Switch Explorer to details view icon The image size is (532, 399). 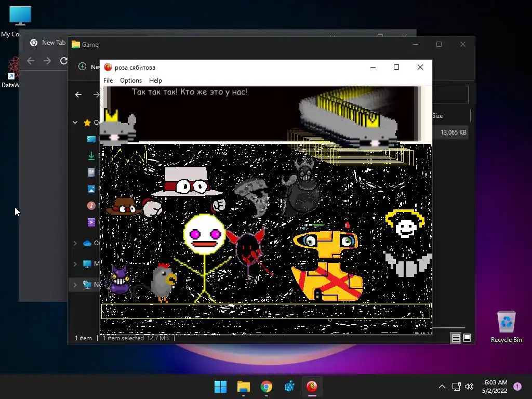[456, 338]
